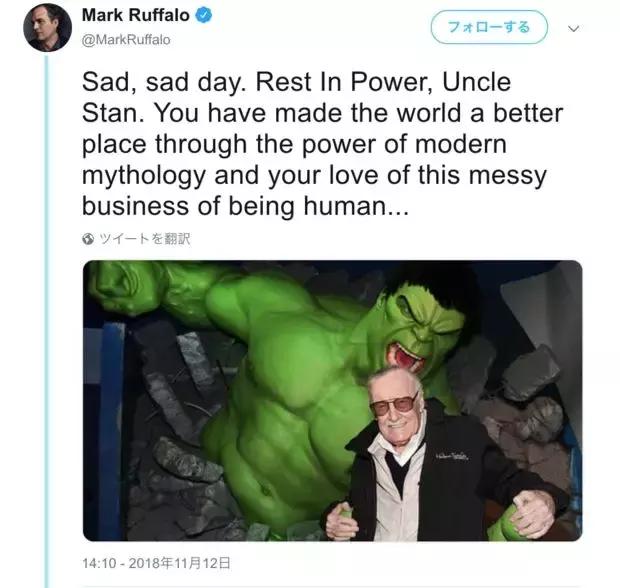Click the word "mythology" in the tweet
The image size is (620, 588).
[144, 176]
